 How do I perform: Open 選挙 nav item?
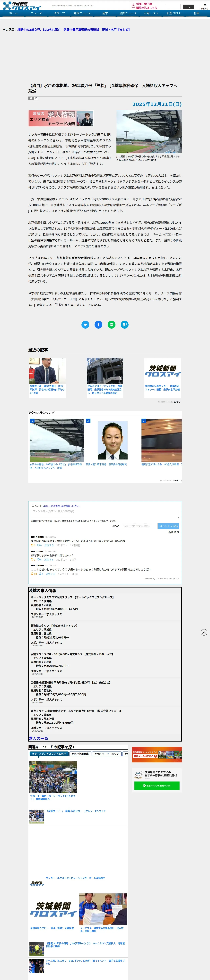105,13
